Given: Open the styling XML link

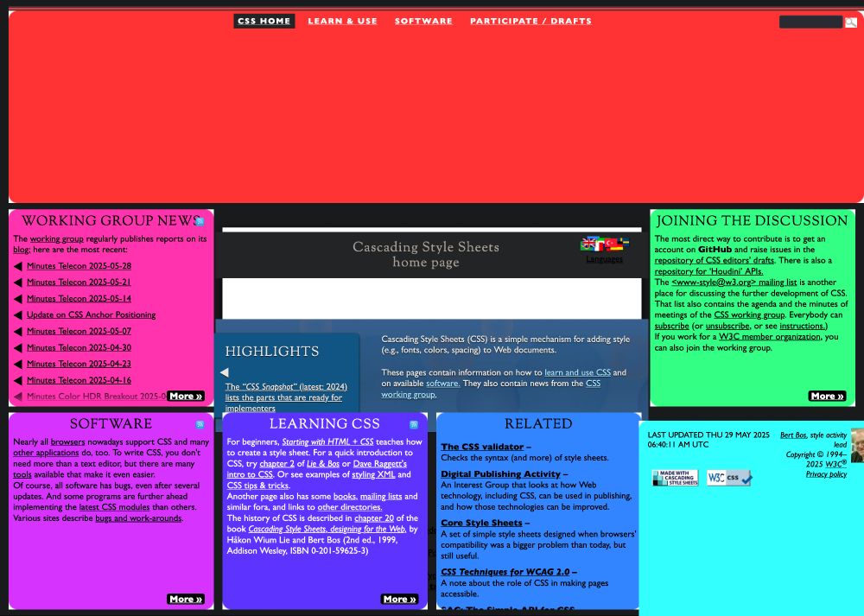Looking at the screenshot, I should tap(373, 474).
